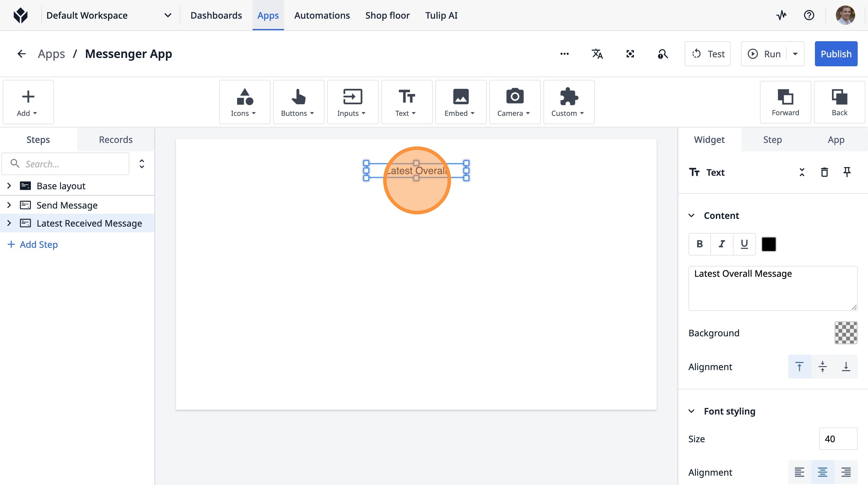Click the help question mark icon
Screen dimensions: 868x485
coord(809,15)
